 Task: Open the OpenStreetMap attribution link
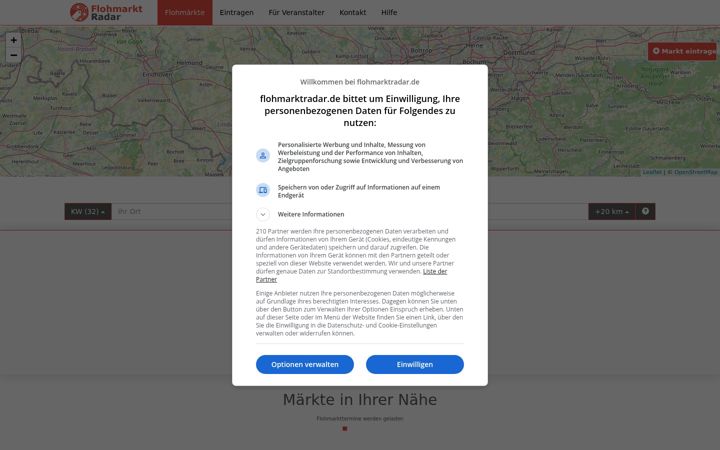(695, 172)
